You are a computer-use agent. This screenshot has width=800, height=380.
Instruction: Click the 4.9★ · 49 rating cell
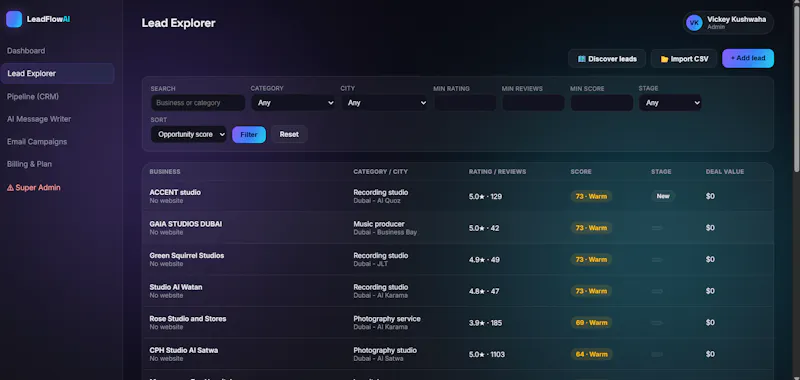(x=484, y=260)
